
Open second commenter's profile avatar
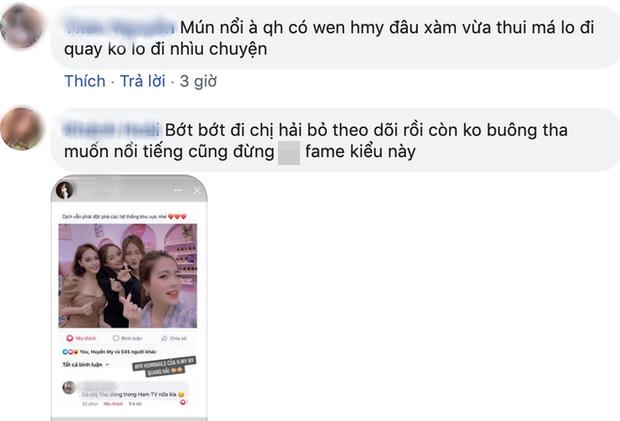pos(21,128)
